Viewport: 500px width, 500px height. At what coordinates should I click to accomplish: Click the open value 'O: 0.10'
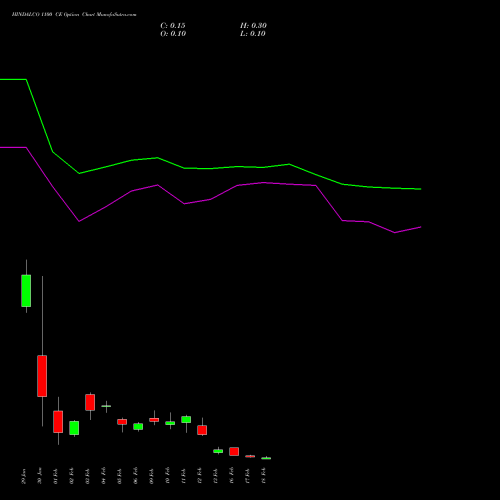[x=173, y=34]
